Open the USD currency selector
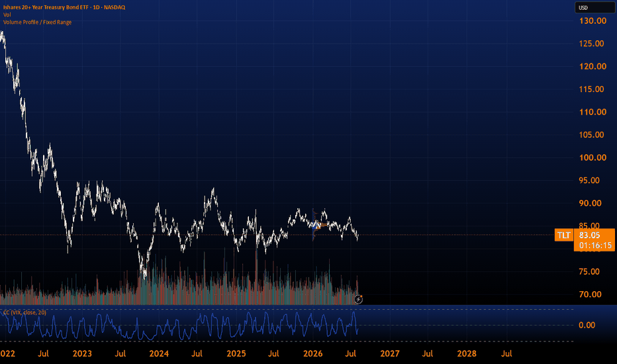This screenshot has width=617, height=364. pyautogui.click(x=594, y=7)
